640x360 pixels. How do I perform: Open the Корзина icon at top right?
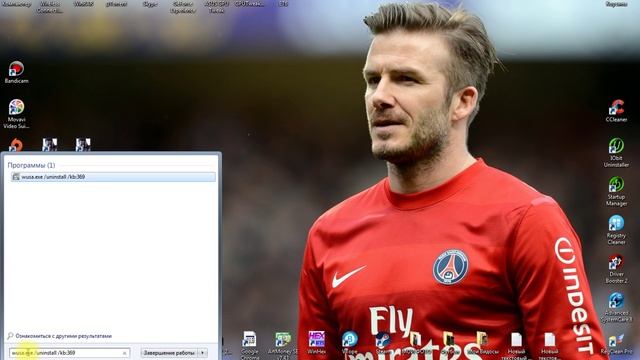(x=616, y=4)
